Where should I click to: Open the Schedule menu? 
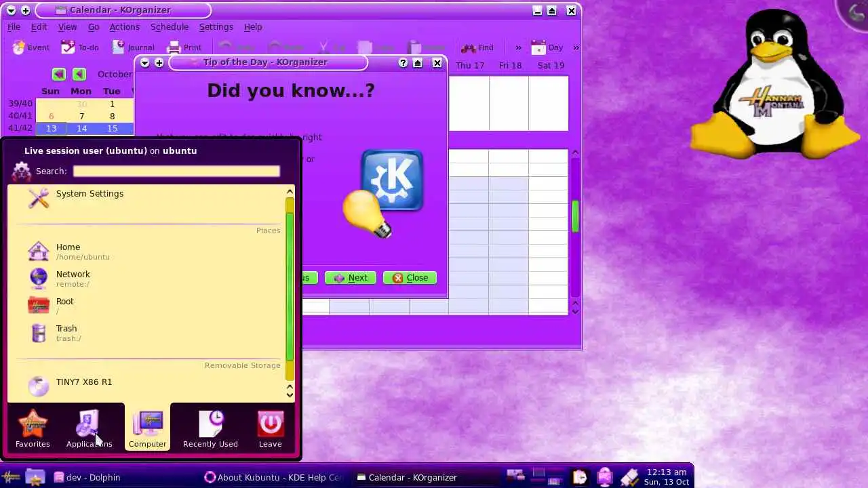pos(170,27)
